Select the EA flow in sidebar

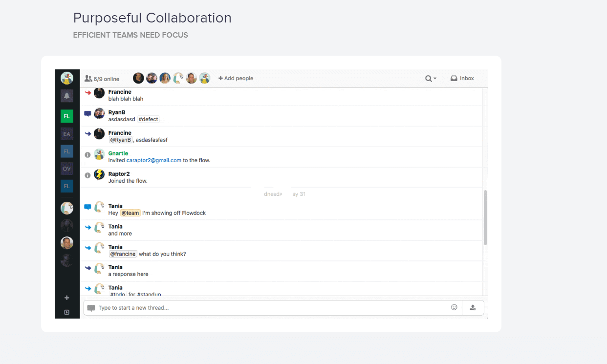[x=67, y=134]
